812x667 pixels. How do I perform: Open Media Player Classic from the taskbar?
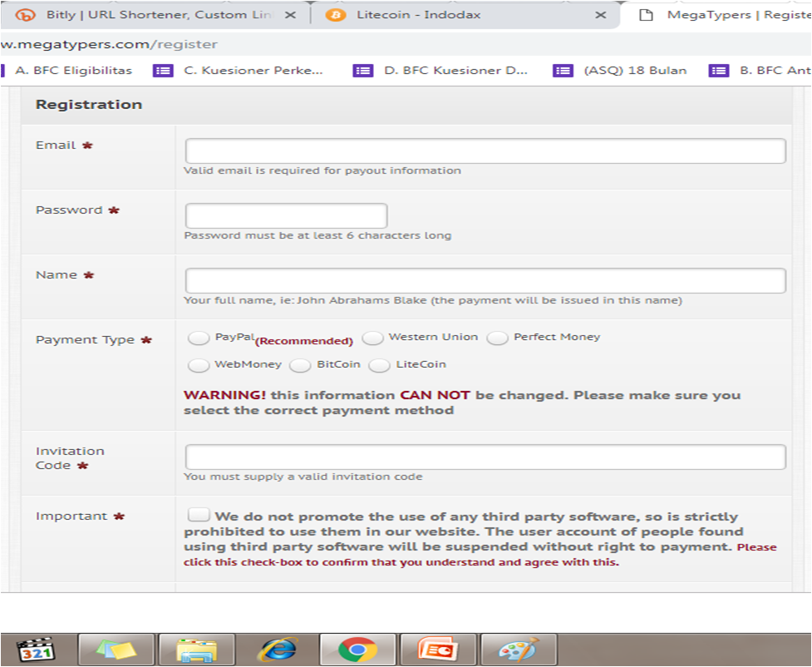[x=36, y=650]
